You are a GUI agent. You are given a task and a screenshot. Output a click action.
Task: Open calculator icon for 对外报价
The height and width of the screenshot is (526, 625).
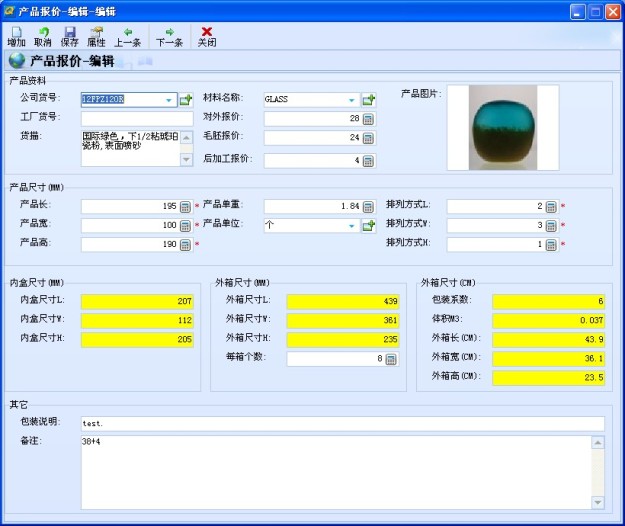368,119
